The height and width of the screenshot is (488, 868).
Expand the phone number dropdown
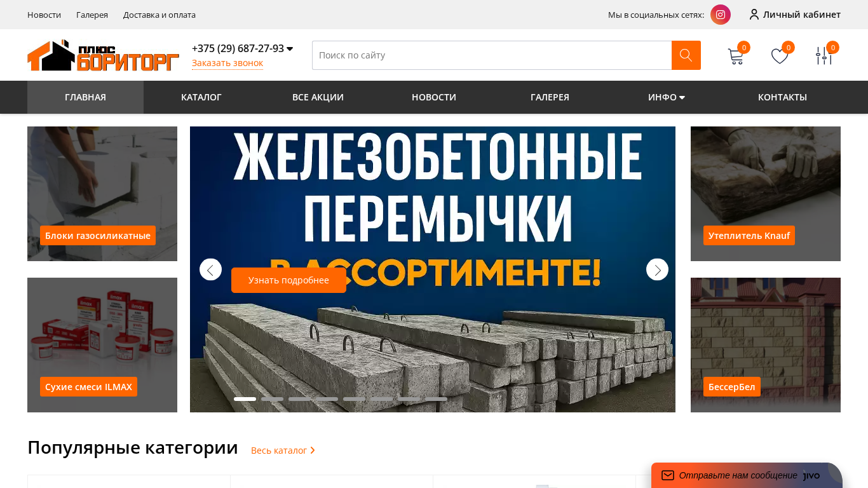pos(290,49)
